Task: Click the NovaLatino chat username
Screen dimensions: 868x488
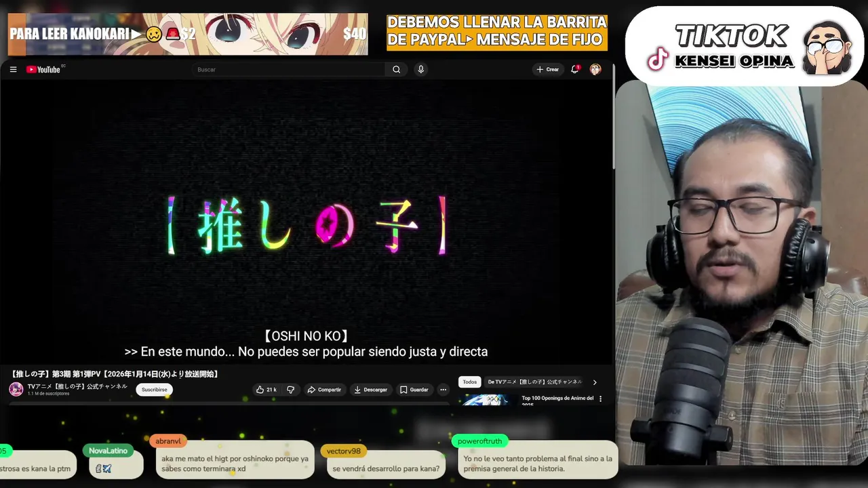Action: pyautogui.click(x=108, y=451)
